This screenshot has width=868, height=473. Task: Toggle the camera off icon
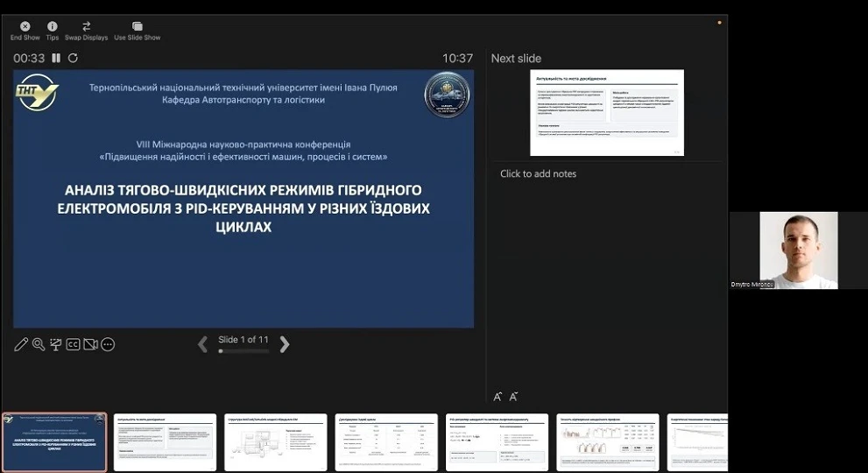pyautogui.click(x=90, y=344)
